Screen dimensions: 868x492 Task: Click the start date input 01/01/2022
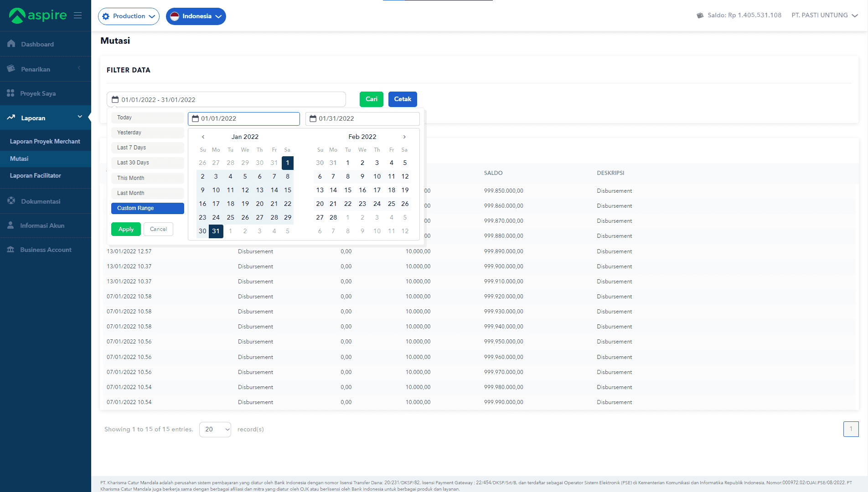tap(244, 118)
